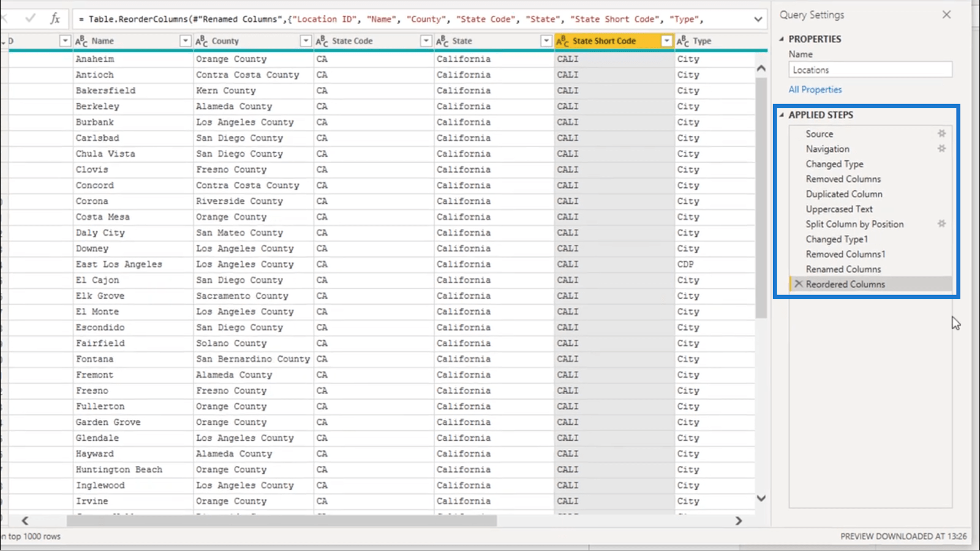
Task: Select the Solano County cell
Action: point(253,343)
